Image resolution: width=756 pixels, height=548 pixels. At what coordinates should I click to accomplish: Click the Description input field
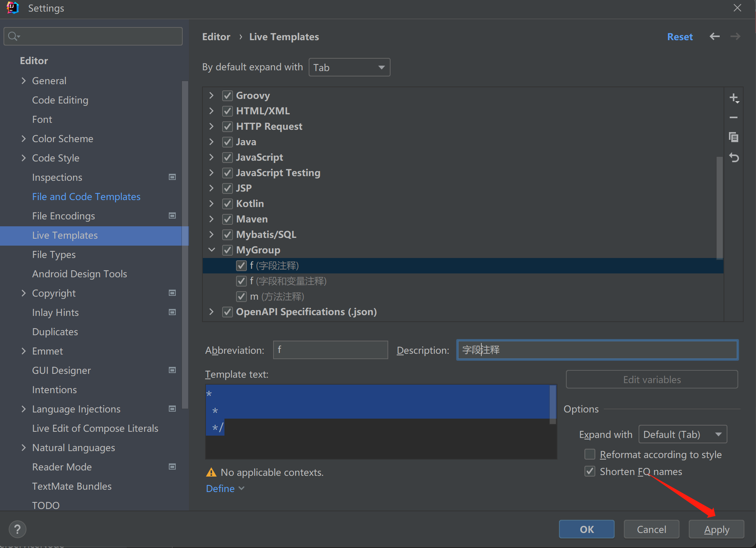(x=597, y=350)
